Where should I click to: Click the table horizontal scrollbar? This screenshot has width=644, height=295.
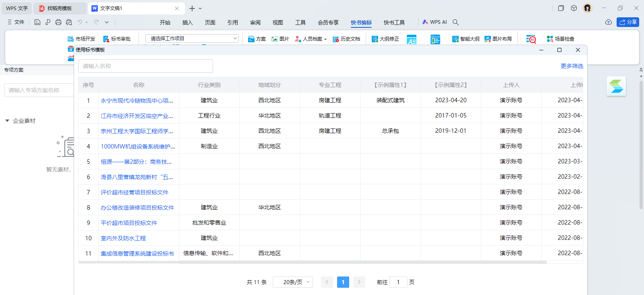click(313, 262)
